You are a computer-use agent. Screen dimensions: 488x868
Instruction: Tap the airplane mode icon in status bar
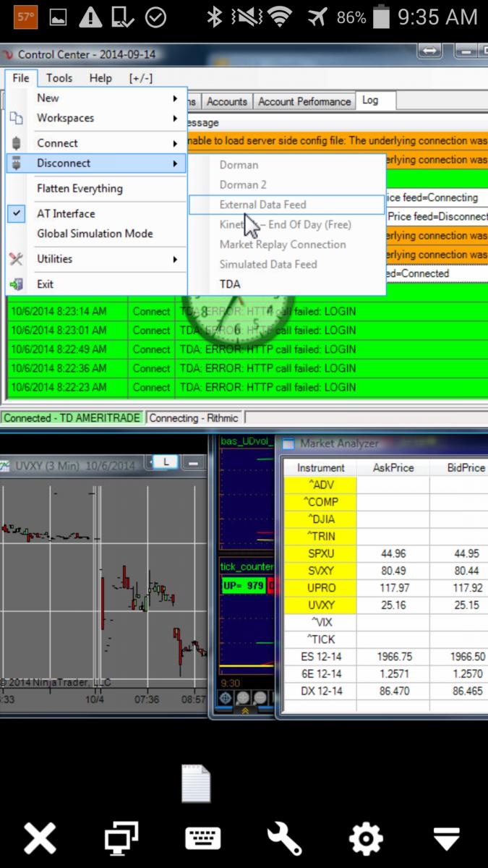pos(317,17)
